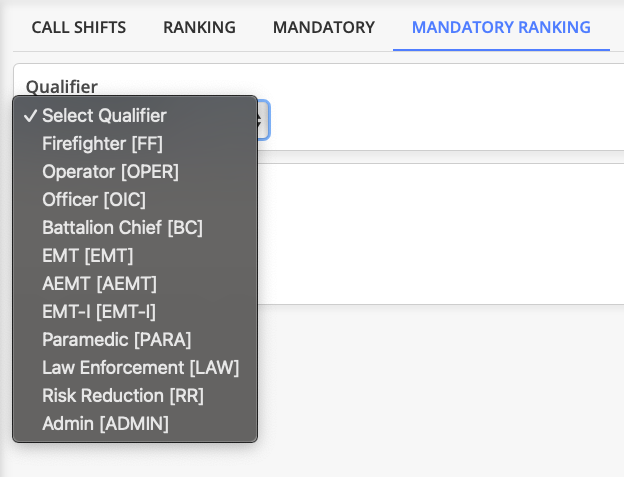Screen dimensions: 624x477
Task: Choose Officer [OIC] in the dropdown
Action: (94, 200)
